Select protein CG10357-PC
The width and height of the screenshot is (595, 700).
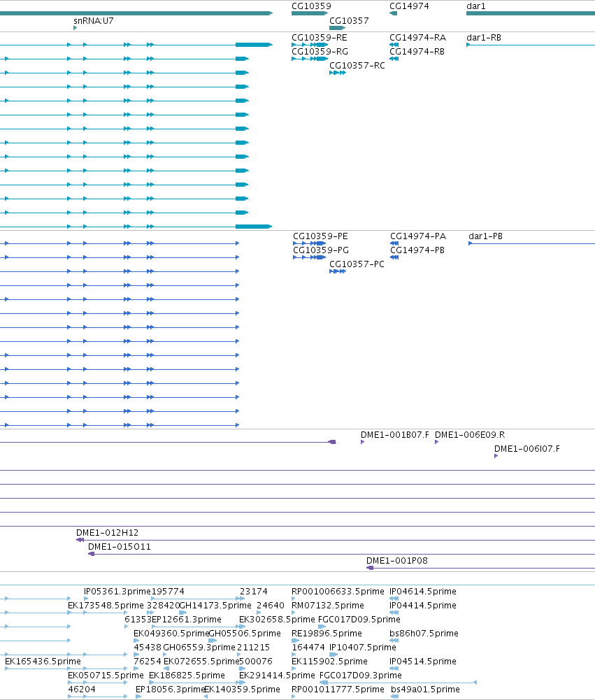point(357,264)
